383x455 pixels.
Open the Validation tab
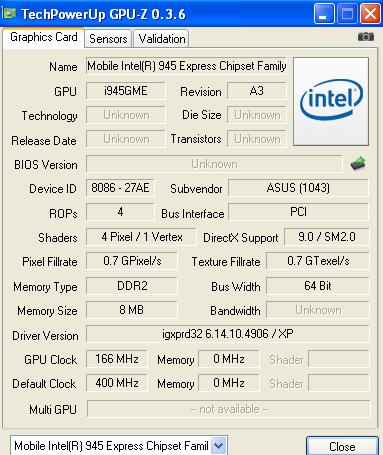coord(162,39)
